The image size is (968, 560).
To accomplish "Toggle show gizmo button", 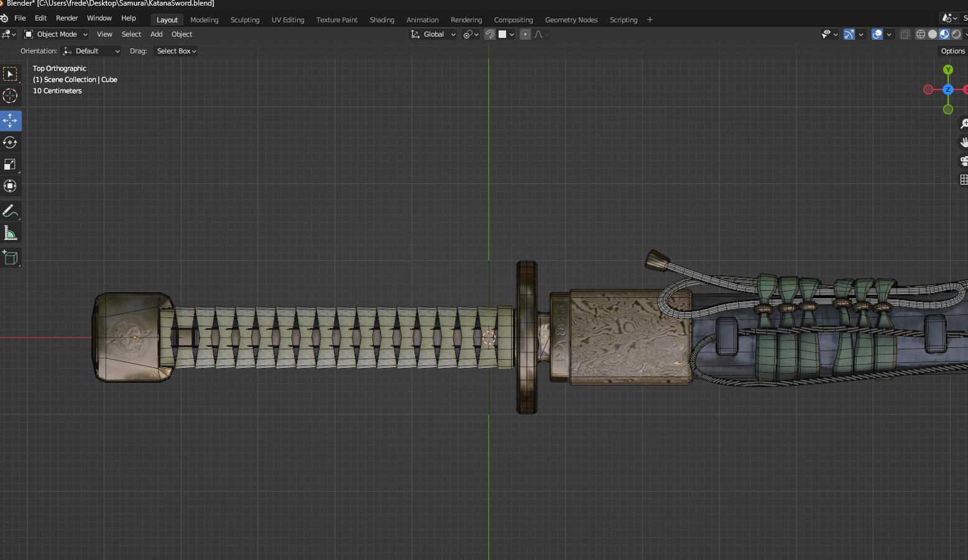I will [x=849, y=34].
